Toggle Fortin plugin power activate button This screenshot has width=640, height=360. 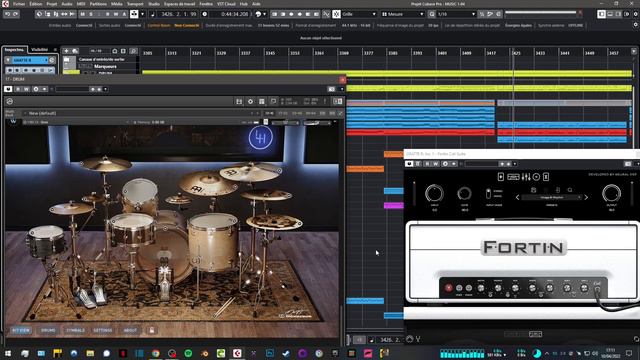409,164
